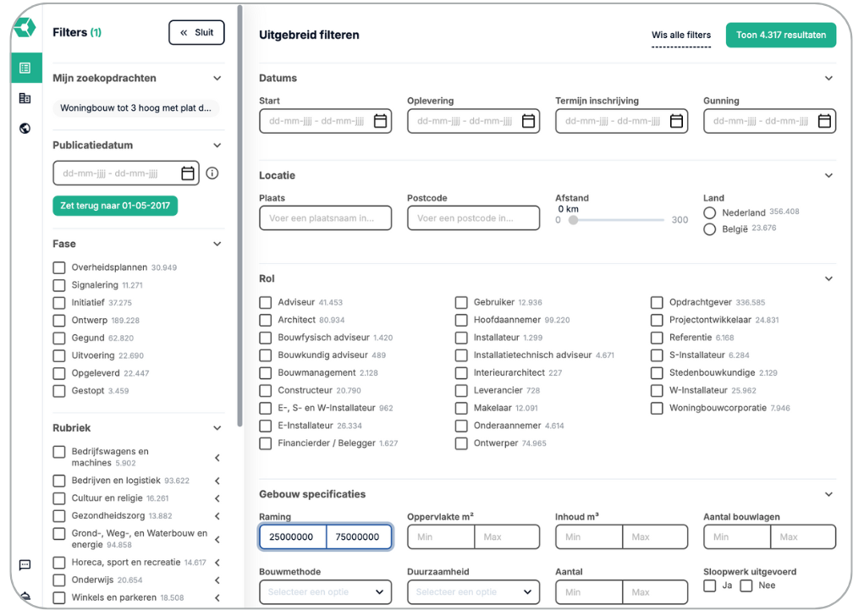The height and width of the screenshot is (616, 864).
Task: Click the info icon beside Publicatiedatum field
Action: (x=212, y=173)
